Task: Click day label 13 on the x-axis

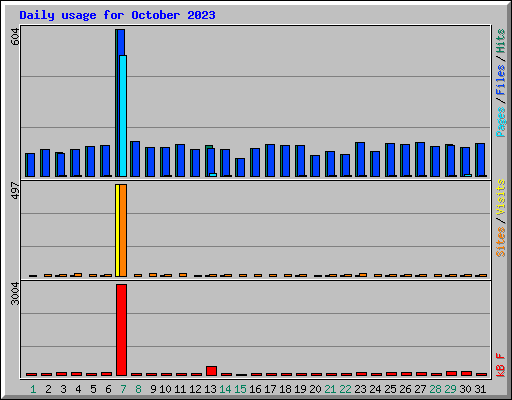Action: point(210,389)
